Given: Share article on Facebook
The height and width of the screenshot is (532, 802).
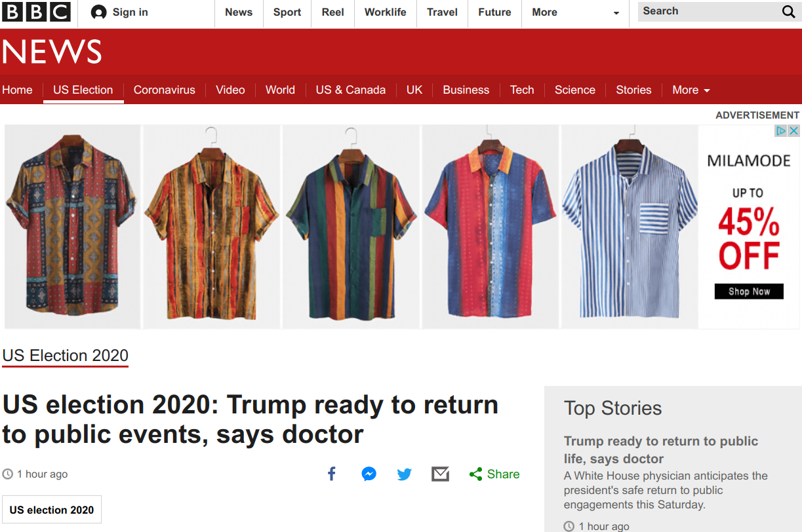Looking at the screenshot, I should click(332, 474).
